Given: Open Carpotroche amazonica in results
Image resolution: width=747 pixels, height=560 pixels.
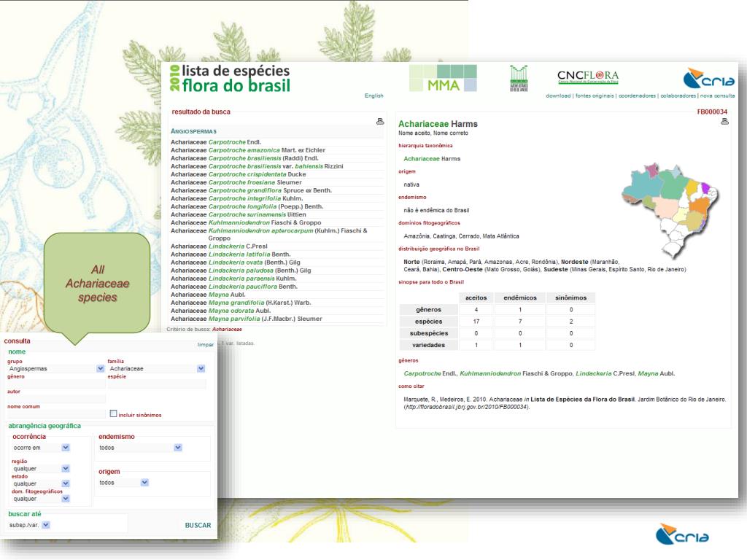Looking at the screenshot, I should pos(244,150).
